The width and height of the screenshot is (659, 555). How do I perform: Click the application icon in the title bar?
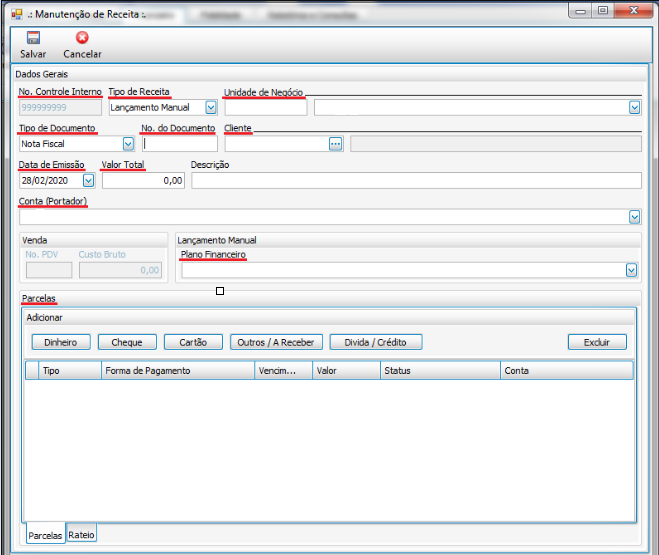tap(17, 14)
